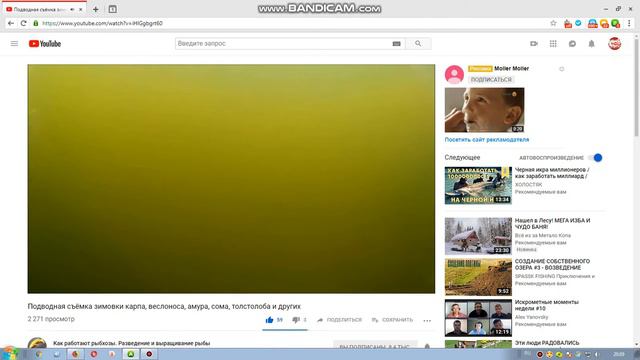Click the blue checkmark extension icon
The image size is (640, 360).
(x=578, y=23)
